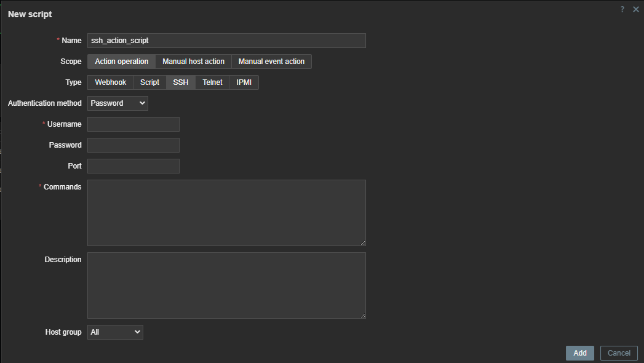Click the help question mark icon
Screen dimensions: 644x363
click(622, 9)
